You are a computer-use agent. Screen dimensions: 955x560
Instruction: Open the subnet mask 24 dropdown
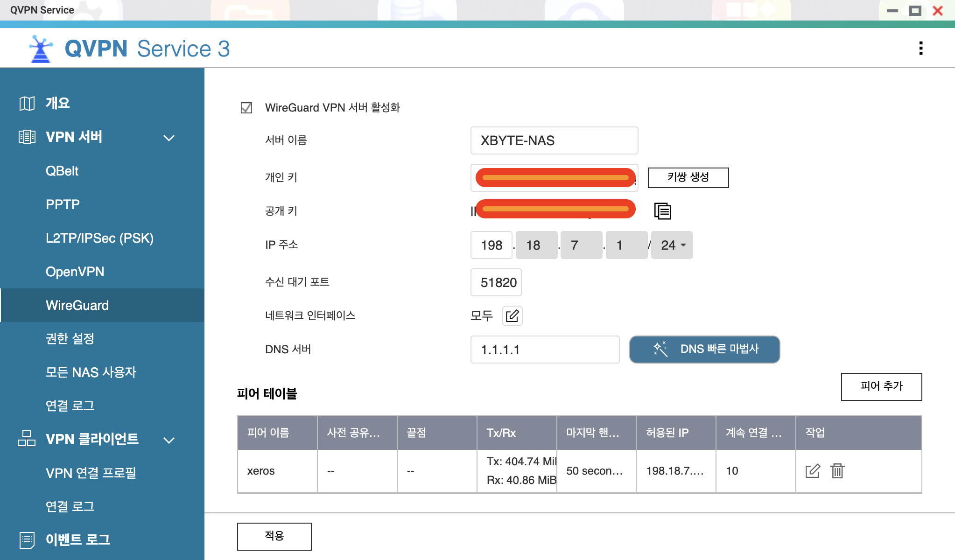(x=672, y=245)
